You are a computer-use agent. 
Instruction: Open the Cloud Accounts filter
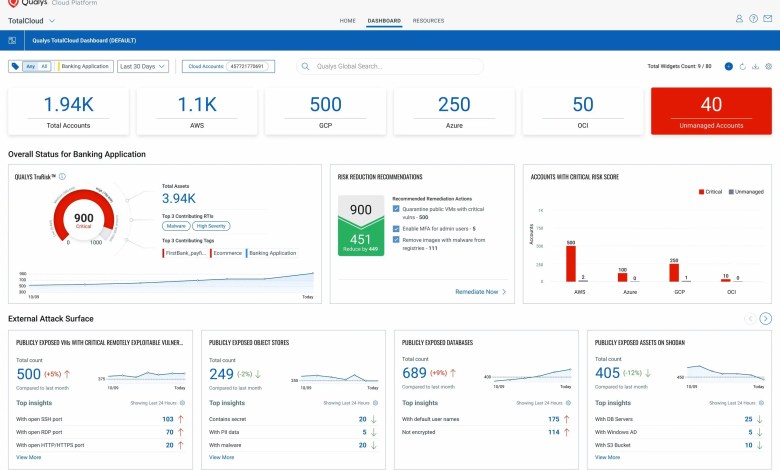(228, 66)
